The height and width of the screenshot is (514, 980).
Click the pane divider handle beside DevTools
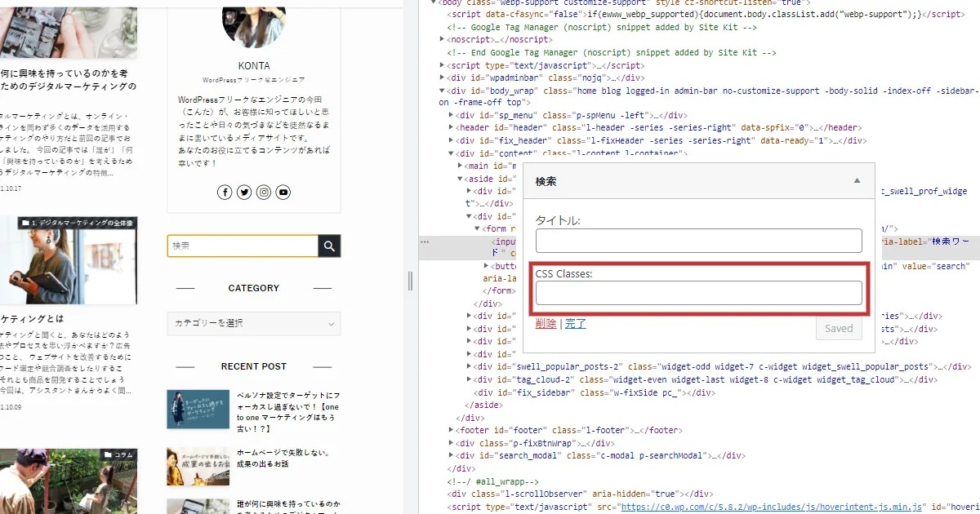410,281
